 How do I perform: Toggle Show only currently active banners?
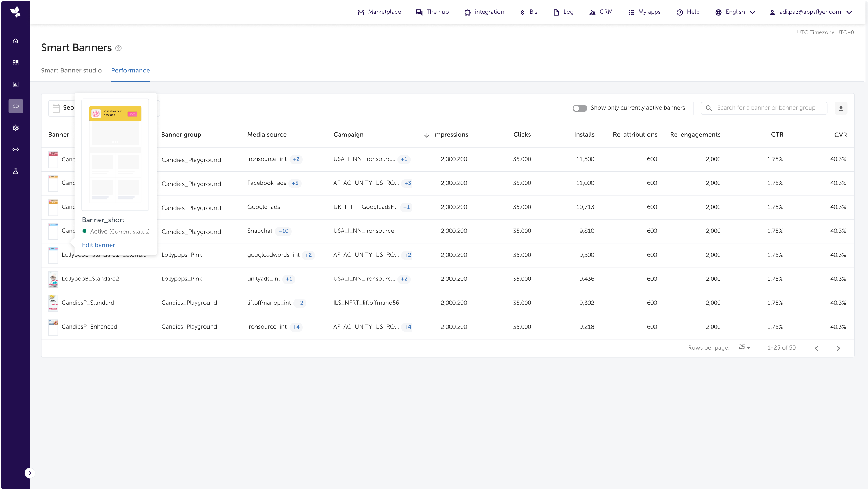coord(580,108)
